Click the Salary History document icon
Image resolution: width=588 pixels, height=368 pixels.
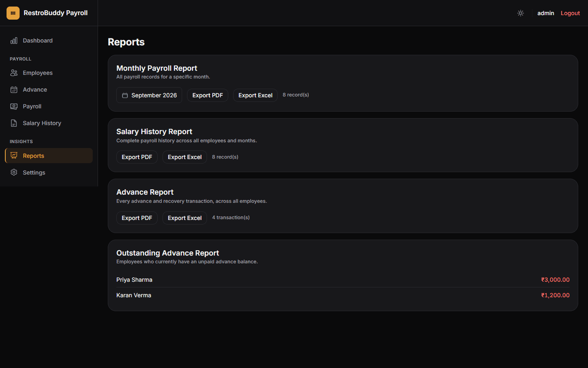[x=14, y=123]
